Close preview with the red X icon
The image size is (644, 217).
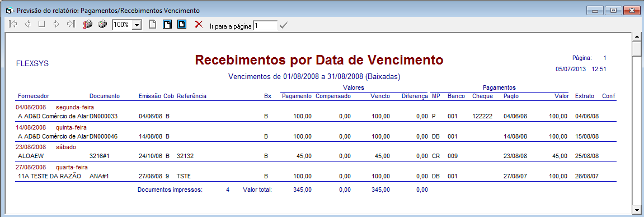pos(199,24)
